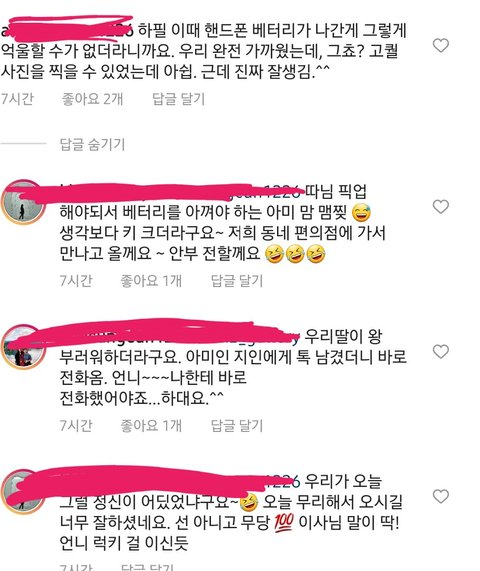
Task: Tap the avatar next to the 우리가 오늘 reply
Action: (23, 492)
